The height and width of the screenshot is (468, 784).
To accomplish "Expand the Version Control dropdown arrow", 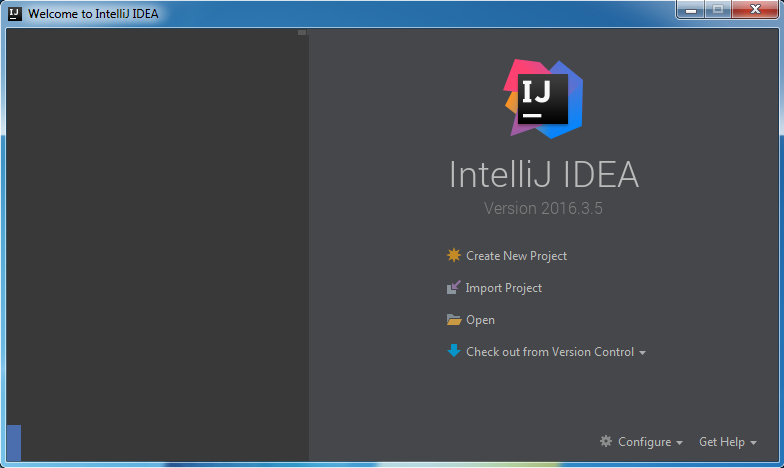I will 642,353.
